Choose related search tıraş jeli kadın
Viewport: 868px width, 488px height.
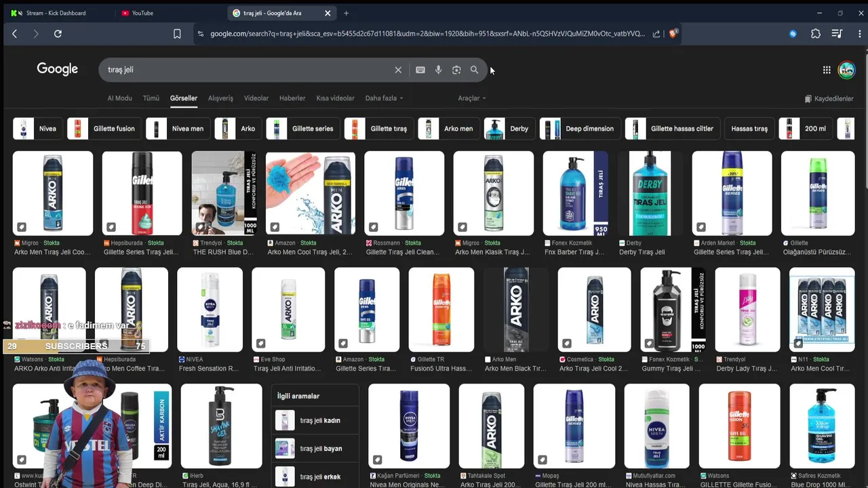(x=315, y=420)
